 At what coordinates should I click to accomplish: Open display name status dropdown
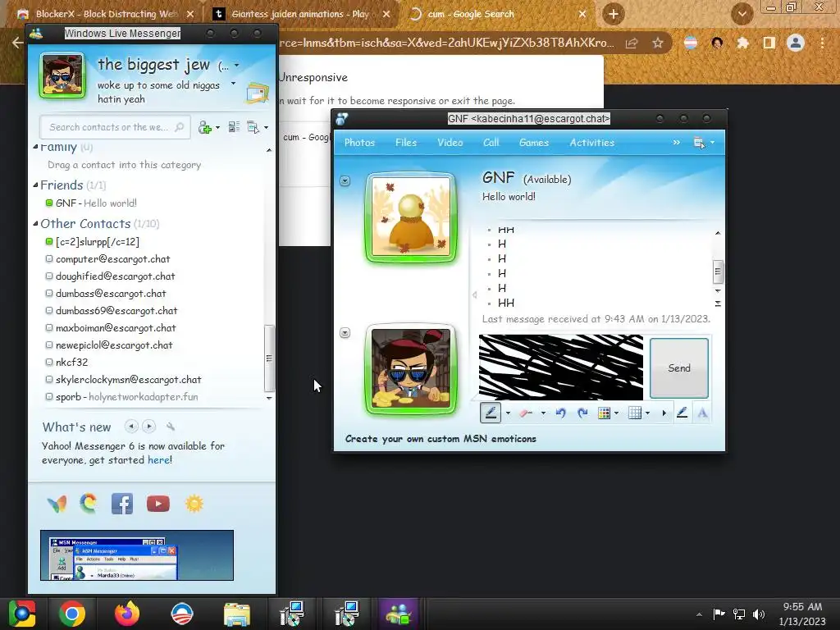[237, 66]
